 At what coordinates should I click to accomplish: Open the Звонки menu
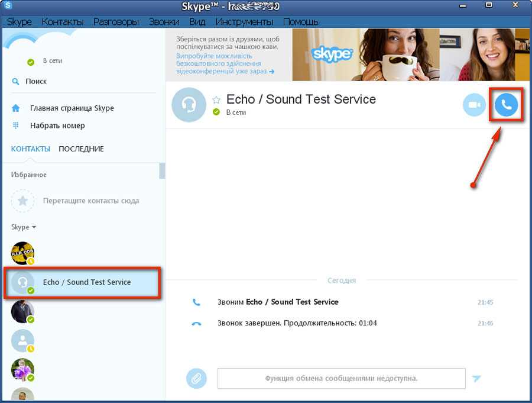point(164,22)
